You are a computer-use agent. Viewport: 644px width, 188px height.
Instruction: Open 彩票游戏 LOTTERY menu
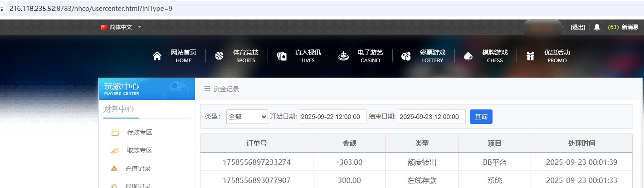432,56
